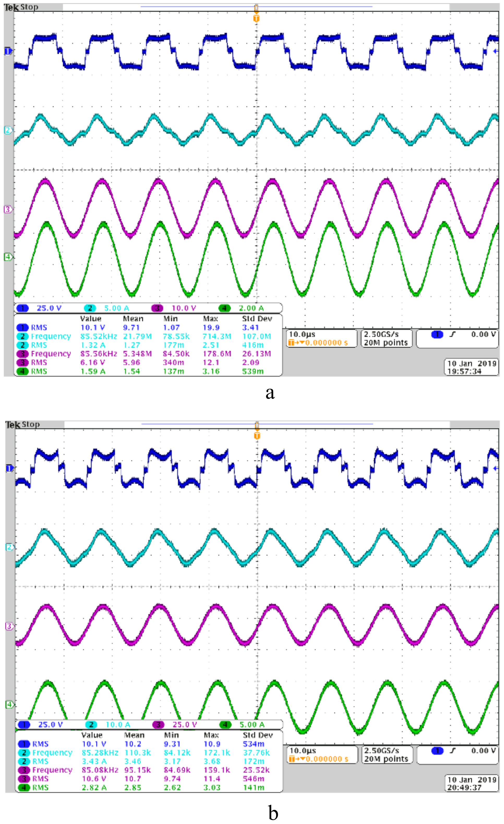Click Tek Stop status label in bottom scope

(x=22, y=424)
